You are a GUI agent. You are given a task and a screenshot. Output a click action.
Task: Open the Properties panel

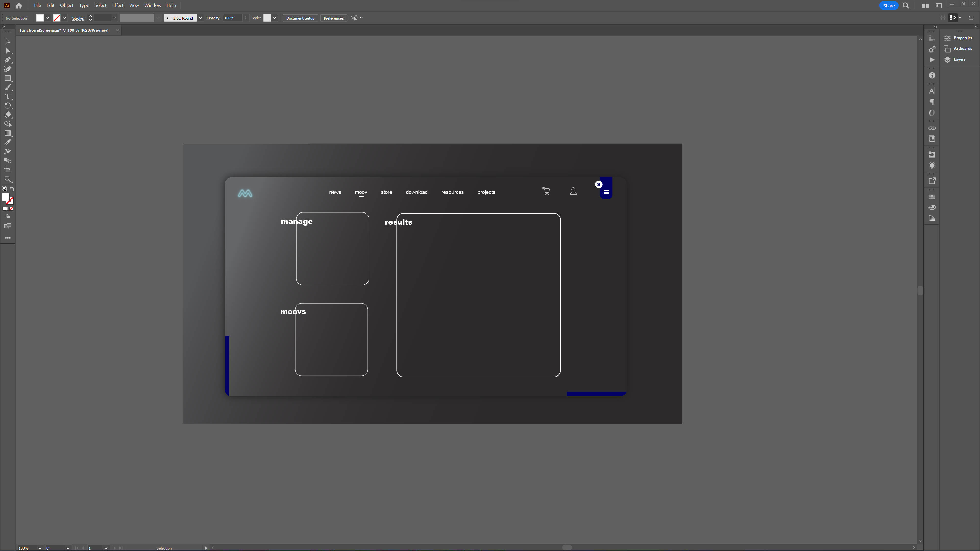click(x=958, y=38)
